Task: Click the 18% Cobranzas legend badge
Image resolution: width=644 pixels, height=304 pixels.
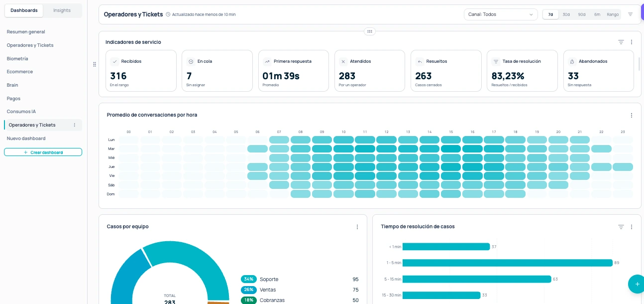Action: [249, 300]
